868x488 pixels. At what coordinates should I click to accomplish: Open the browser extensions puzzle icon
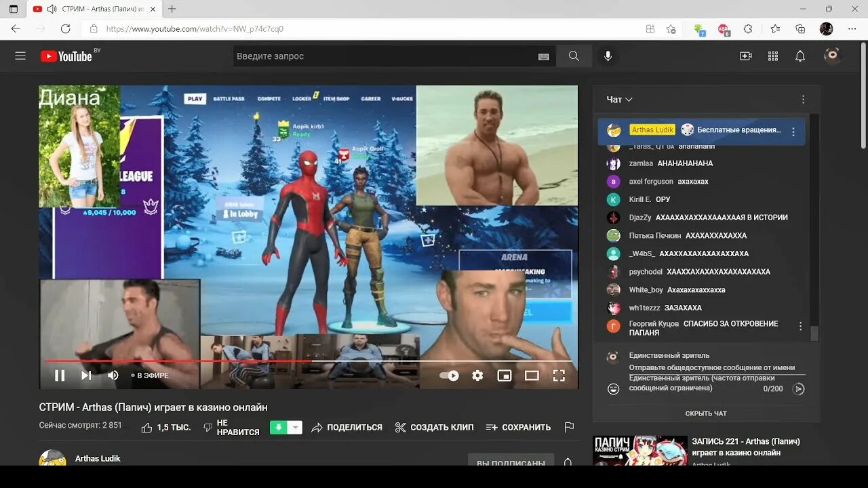(748, 29)
